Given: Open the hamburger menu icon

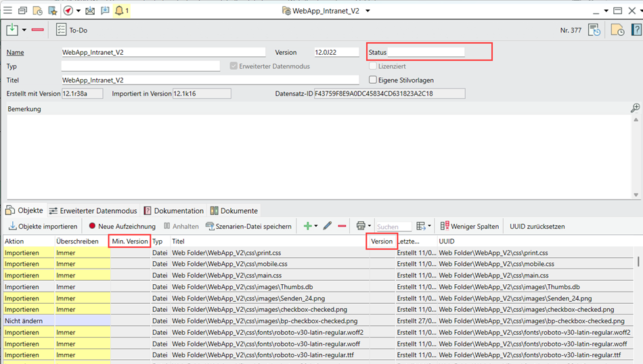Looking at the screenshot, I should (x=7, y=11).
